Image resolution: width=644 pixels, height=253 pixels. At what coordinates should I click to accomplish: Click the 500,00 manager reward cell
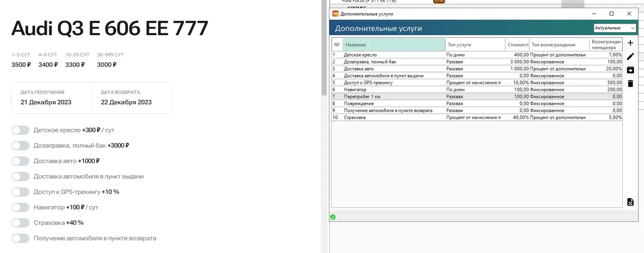pyautogui.click(x=606, y=82)
